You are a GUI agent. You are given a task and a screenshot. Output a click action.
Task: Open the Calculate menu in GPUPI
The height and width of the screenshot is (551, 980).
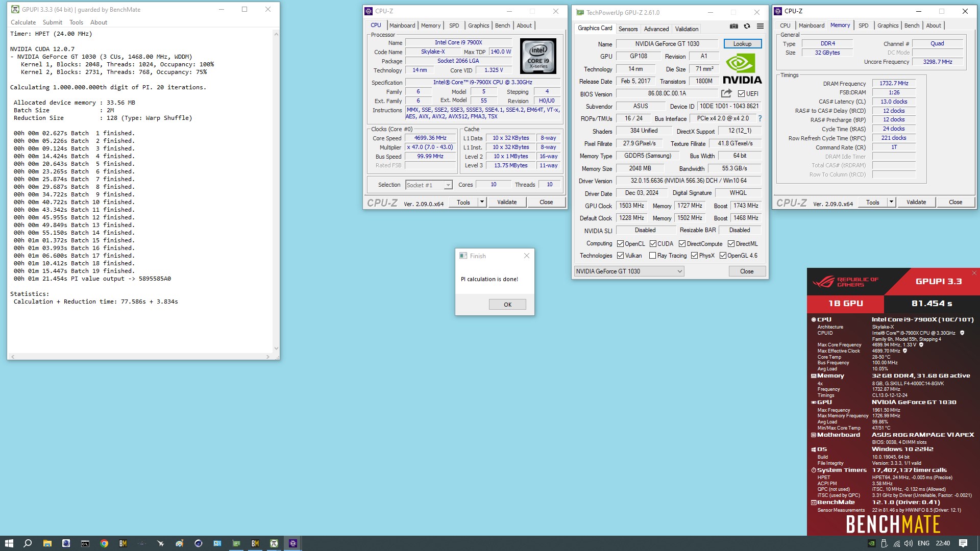point(23,22)
